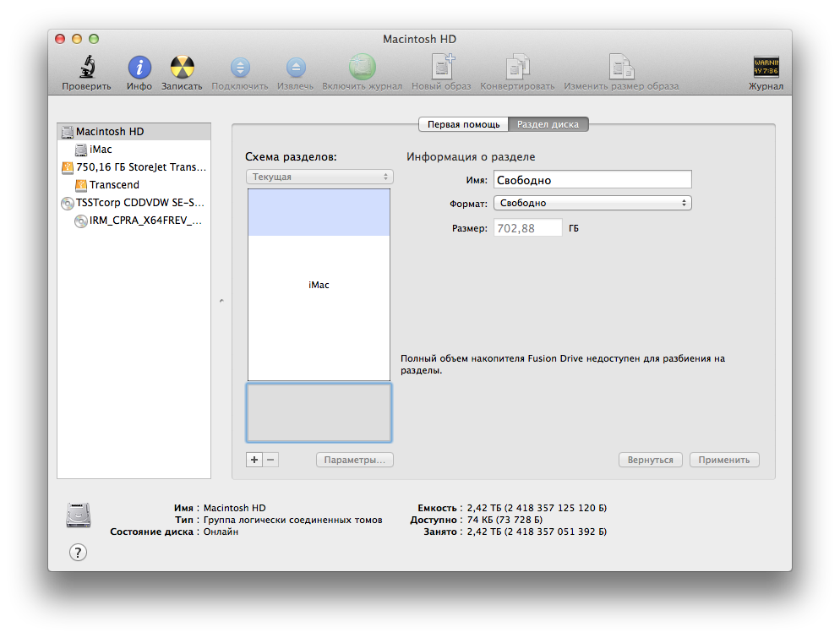Click the TSSTcorp optical disc icon
The image size is (840, 638).
click(x=68, y=204)
